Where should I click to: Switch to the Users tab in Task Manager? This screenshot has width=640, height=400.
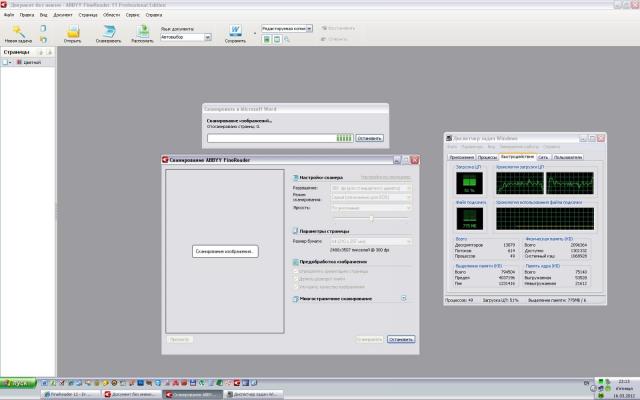coord(568,157)
